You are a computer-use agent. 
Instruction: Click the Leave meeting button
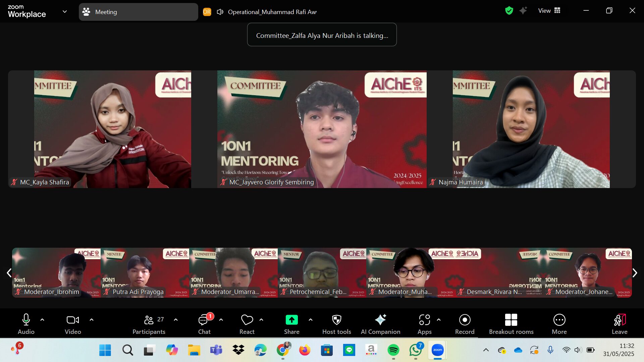tap(619, 324)
